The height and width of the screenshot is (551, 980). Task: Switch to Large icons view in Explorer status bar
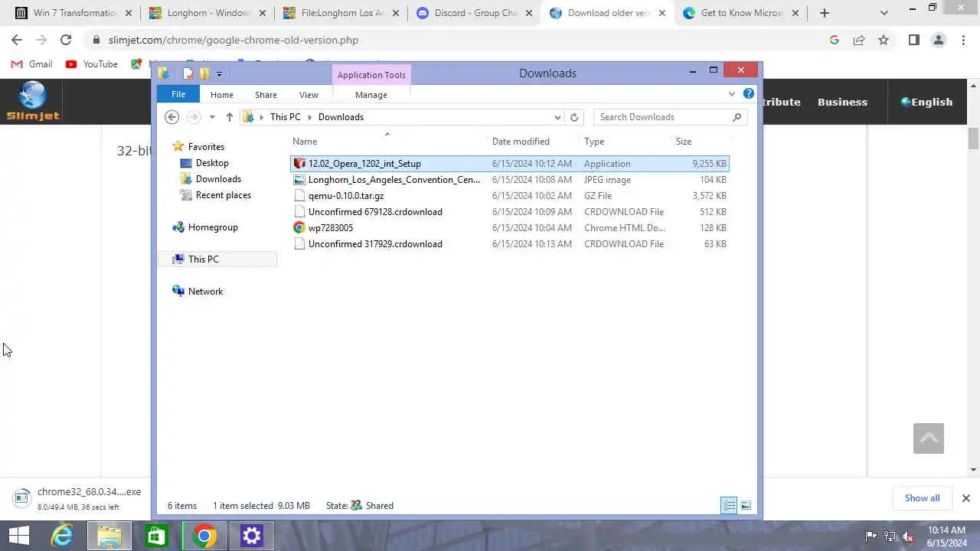746,505
